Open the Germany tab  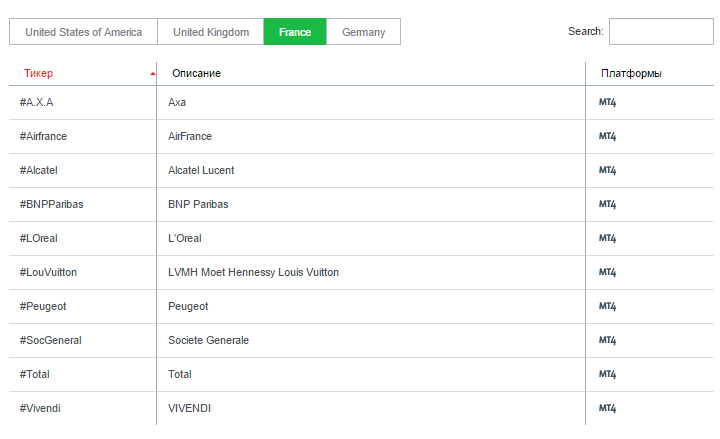[x=363, y=32]
